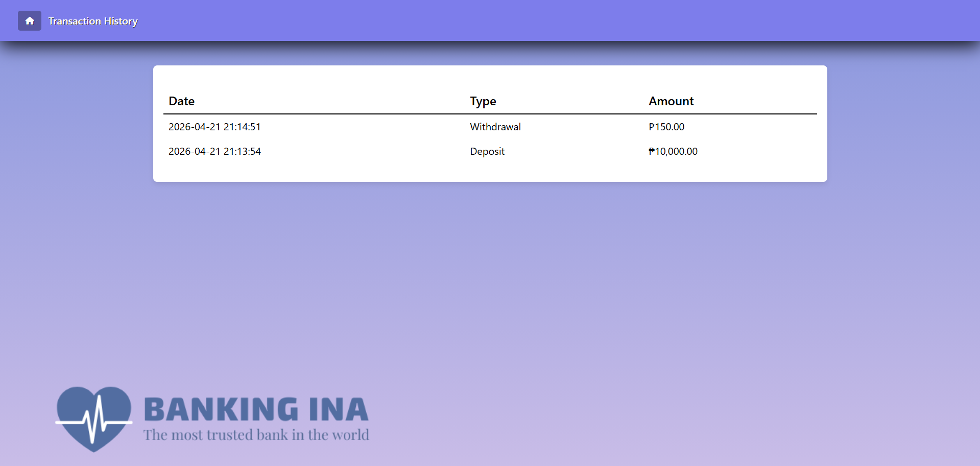Click the Home icon button
This screenshot has height=466, width=980.
click(x=30, y=21)
